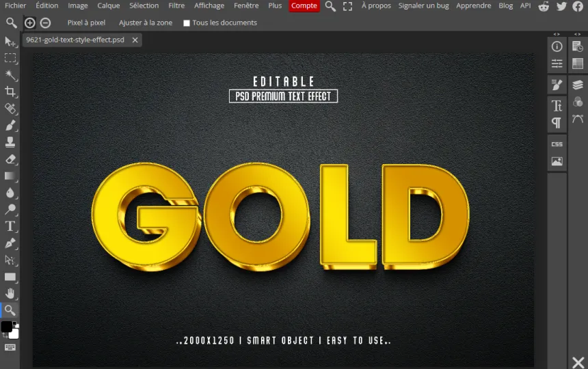Collapse the right side panel column arrows
588x369 pixels.
click(578, 34)
